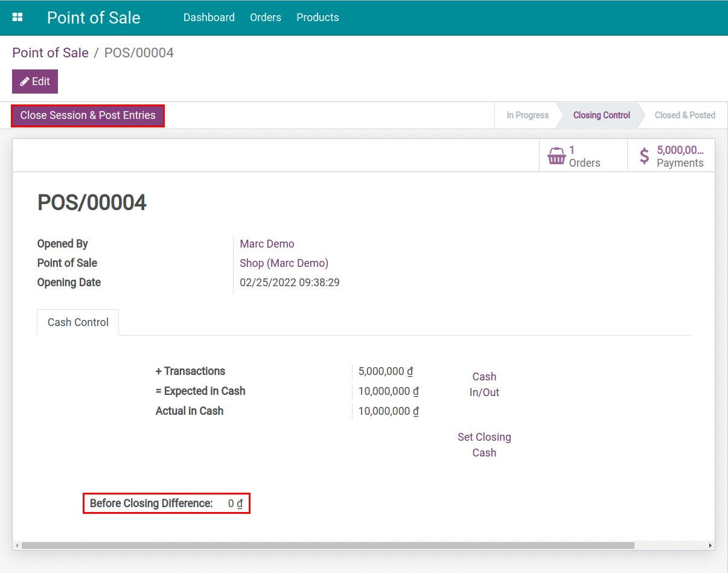Open the Dashboard menu
Screen dimensions: 728x573
tap(209, 18)
